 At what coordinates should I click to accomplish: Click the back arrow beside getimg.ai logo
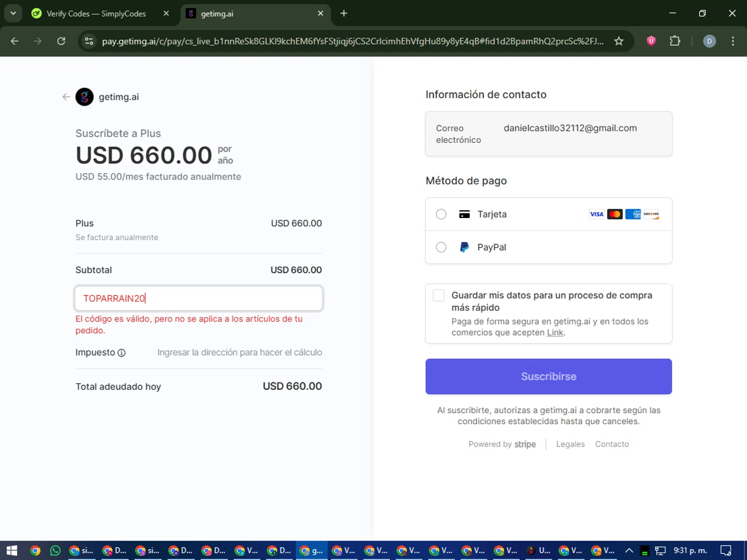(x=66, y=97)
